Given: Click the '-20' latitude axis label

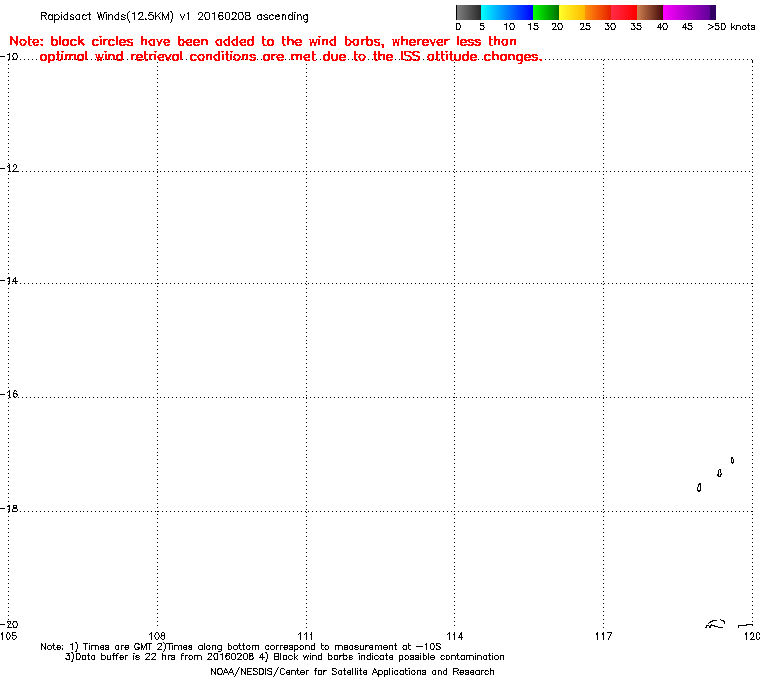Looking at the screenshot, I should click(x=9, y=624).
